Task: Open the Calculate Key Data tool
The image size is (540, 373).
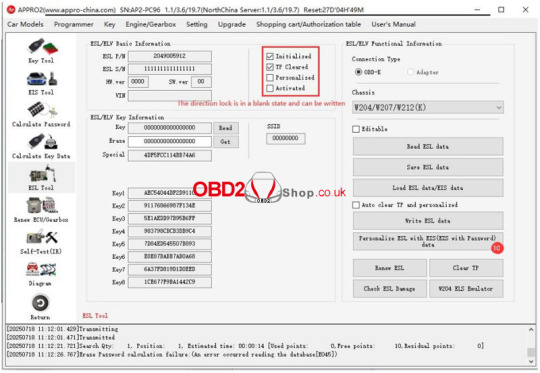Action: coord(41,146)
